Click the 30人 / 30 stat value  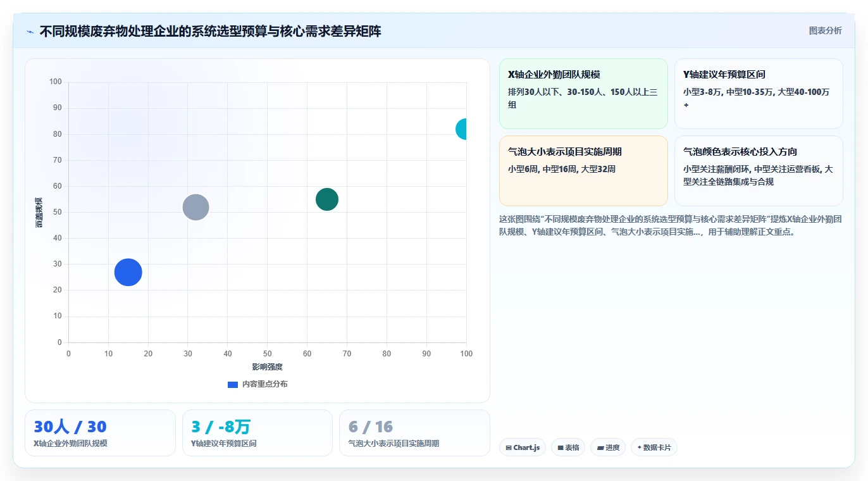70,427
